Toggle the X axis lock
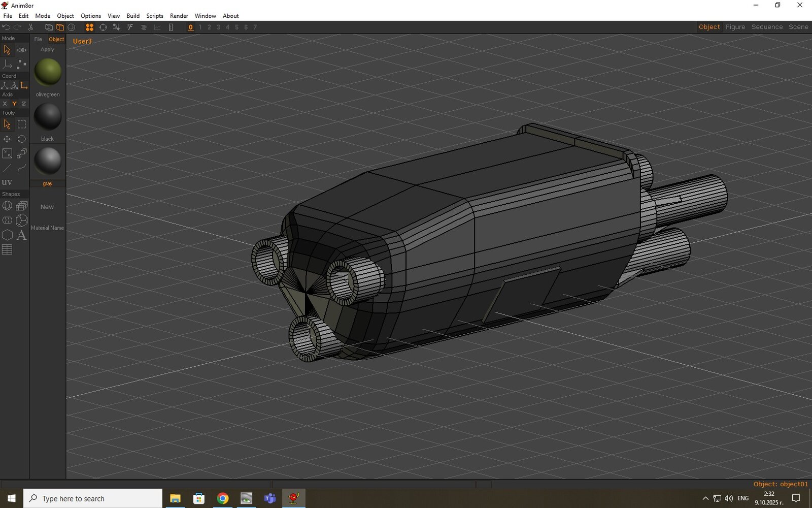This screenshot has height=508, width=812. click(5, 104)
